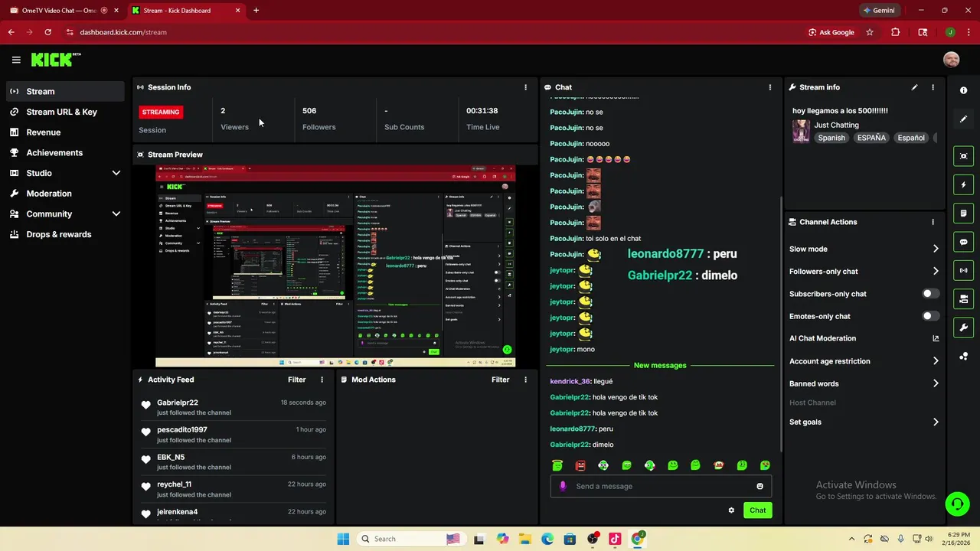Open the hamburger navigation menu
The image size is (980, 551).
click(16, 60)
